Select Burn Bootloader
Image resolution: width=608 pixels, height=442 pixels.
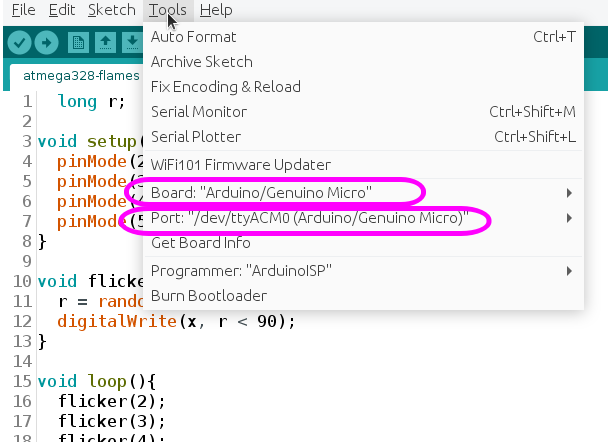(x=363, y=296)
